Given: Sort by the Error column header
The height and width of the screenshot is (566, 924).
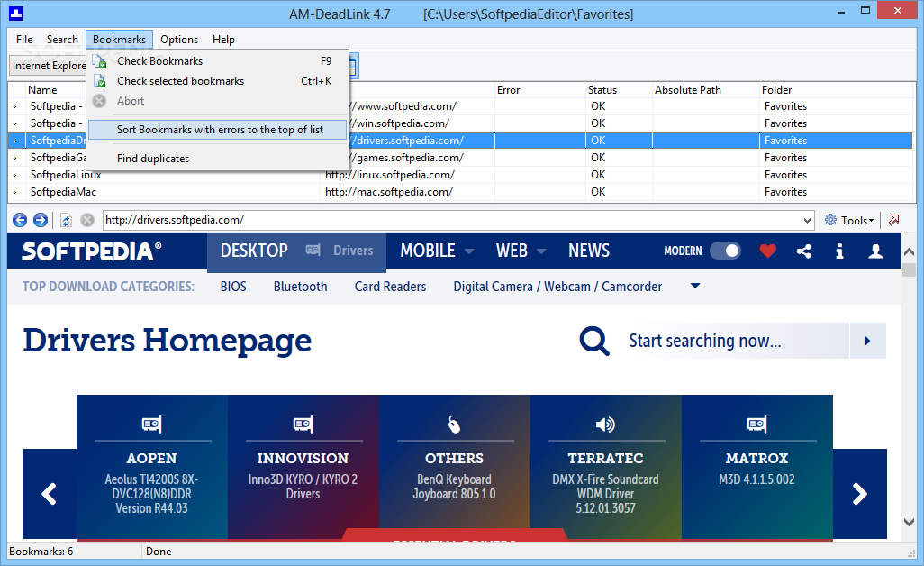Looking at the screenshot, I should (x=539, y=90).
